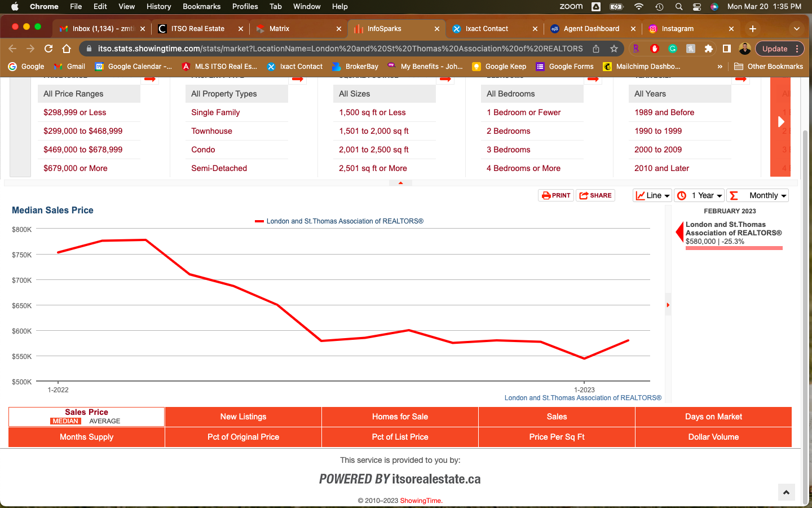Switch to the ITSO Real Estate tab
Image resolution: width=812 pixels, height=508 pixels.
(201, 29)
